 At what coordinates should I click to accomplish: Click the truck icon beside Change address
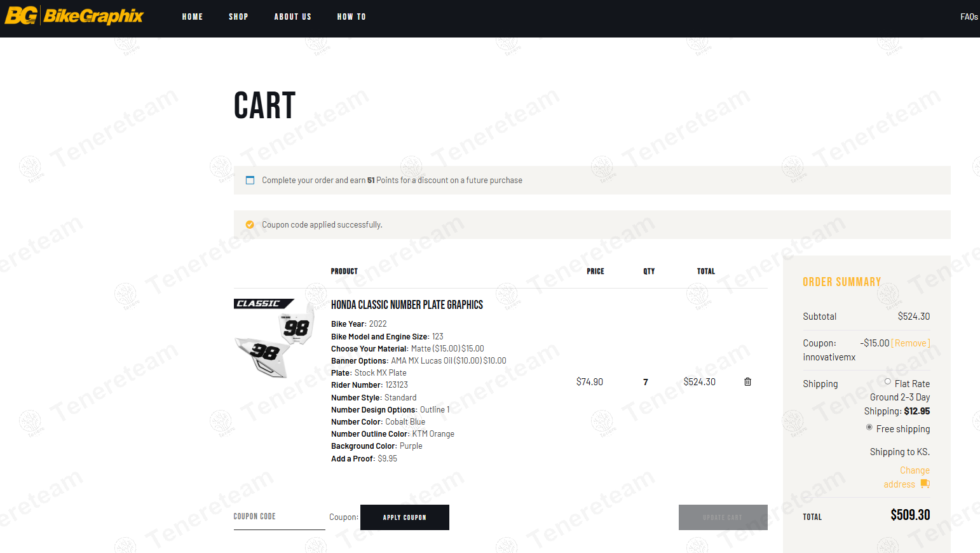pyautogui.click(x=925, y=484)
